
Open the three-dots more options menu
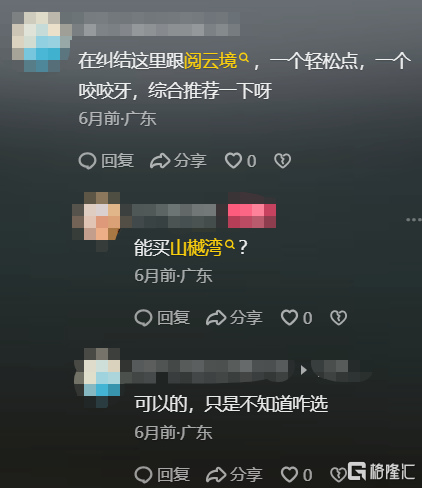(413, 220)
